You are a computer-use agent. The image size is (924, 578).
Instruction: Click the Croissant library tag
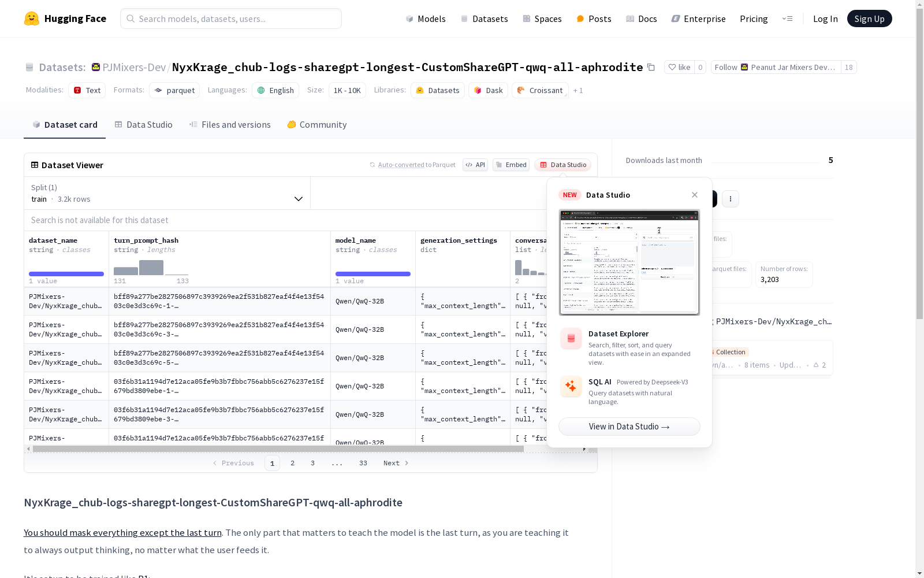pyautogui.click(x=540, y=90)
